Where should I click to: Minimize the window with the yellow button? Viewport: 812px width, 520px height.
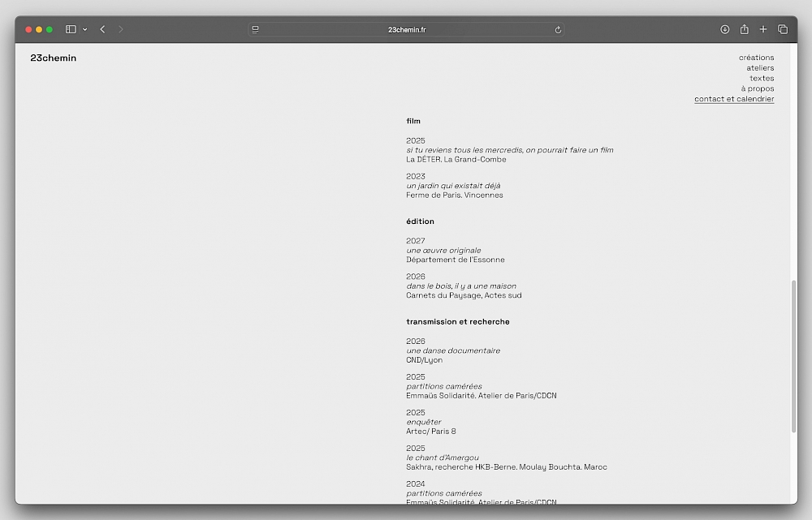click(x=39, y=29)
